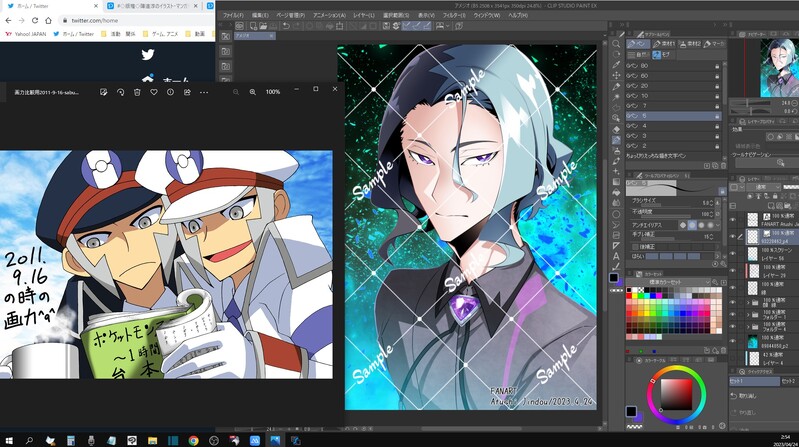Expand the Folder 4 layer folder
This screenshot has height=447, width=799.
tap(748, 327)
